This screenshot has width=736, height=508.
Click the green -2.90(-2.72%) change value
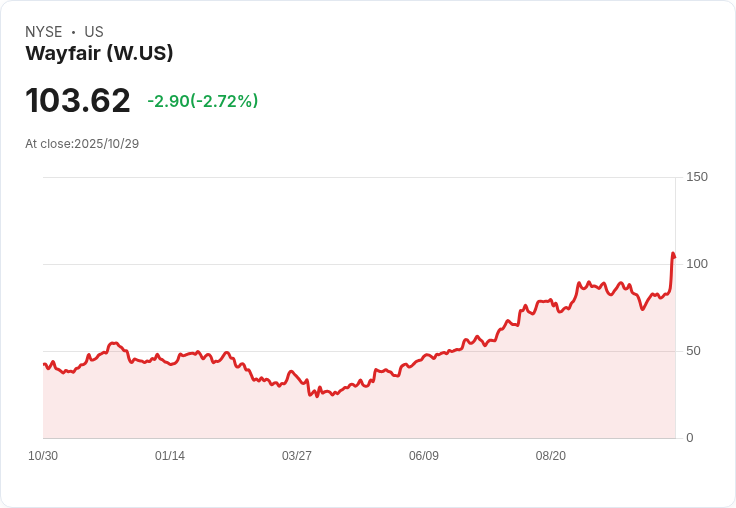click(x=202, y=101)
